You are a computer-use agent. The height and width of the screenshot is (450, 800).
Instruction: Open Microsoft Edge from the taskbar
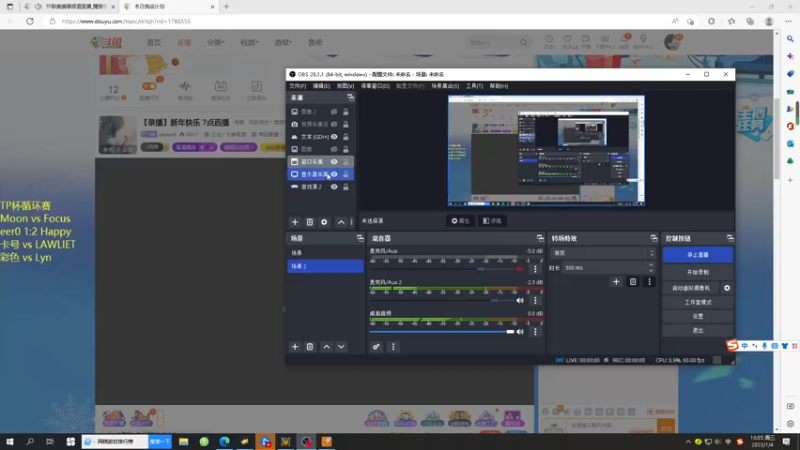(x=224, y=442)
